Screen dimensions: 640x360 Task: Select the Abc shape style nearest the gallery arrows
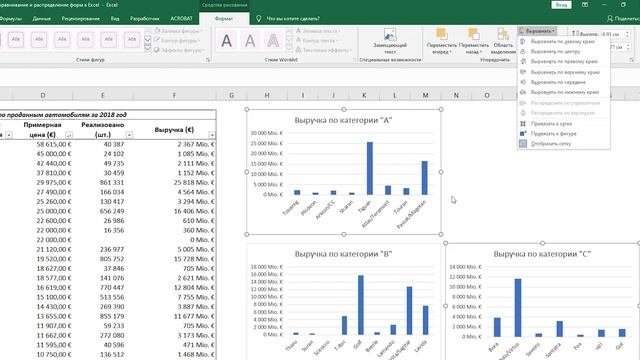pyautogui.click(x=132, y=40)
